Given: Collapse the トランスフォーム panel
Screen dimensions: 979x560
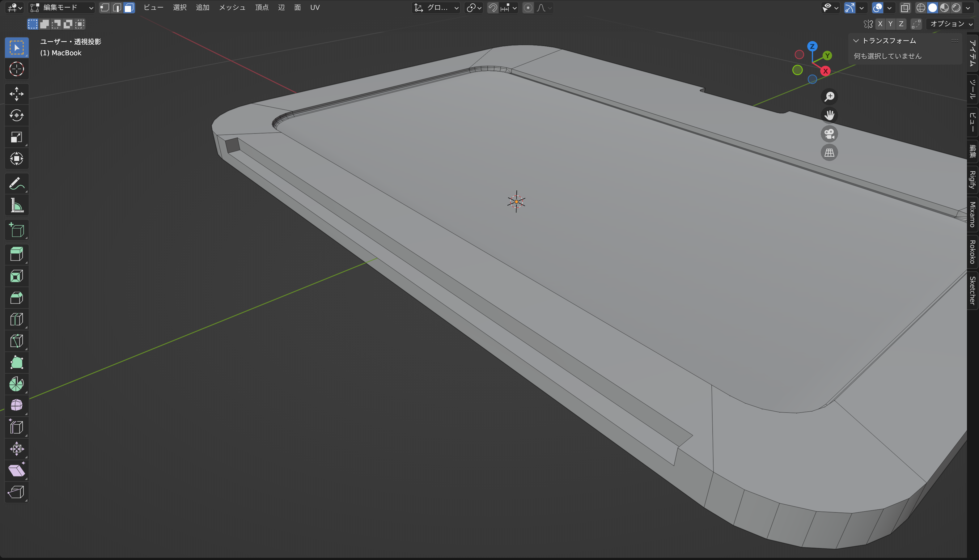Looking at the screenshot, I should click(x=856, y=41).
